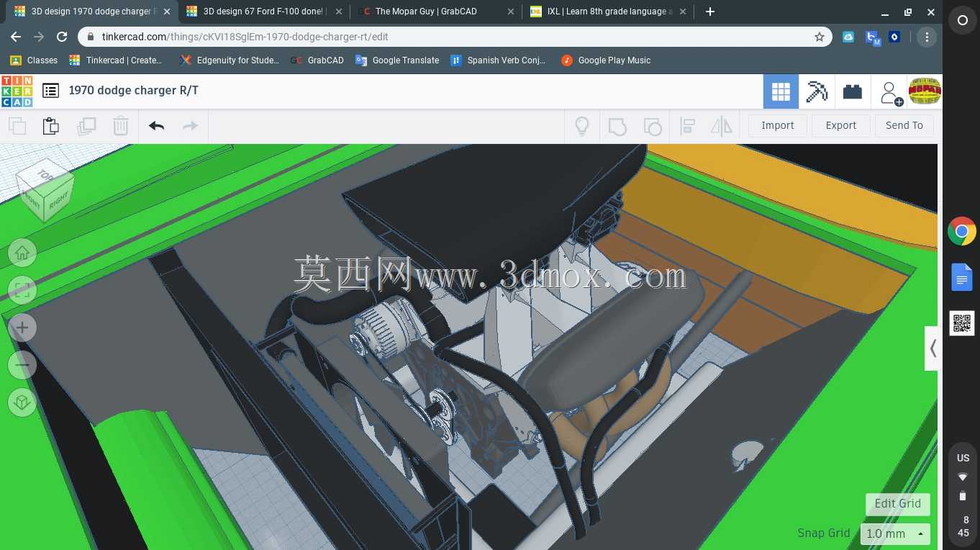This screenshot has height=550, width=980.
Task: Open the system status tray with clock
Action: (963, 496)
